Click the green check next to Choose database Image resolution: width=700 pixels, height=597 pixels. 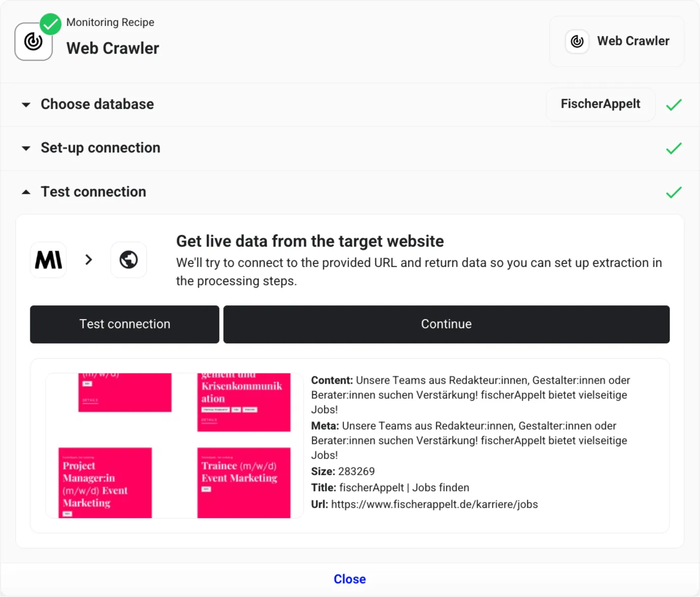coord(674,105)
